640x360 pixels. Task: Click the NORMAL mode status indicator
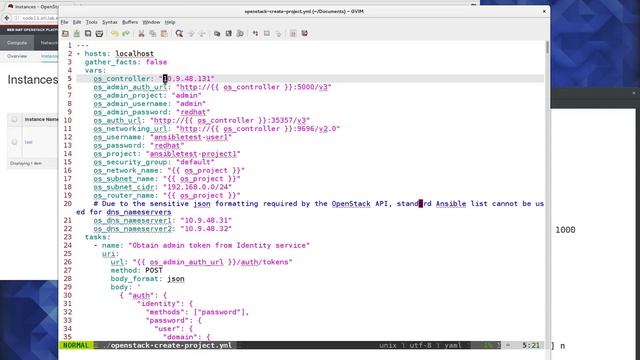(x=76, y=345)
